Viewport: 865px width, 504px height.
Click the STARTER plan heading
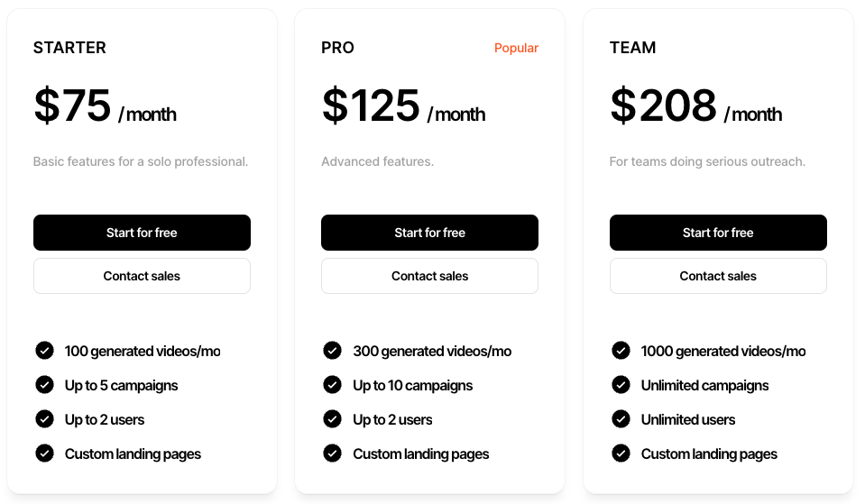(x=69, y=48)
